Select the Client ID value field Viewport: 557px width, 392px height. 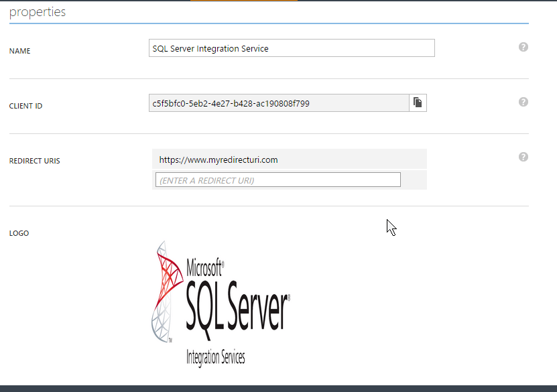click(x=279, y=103)
